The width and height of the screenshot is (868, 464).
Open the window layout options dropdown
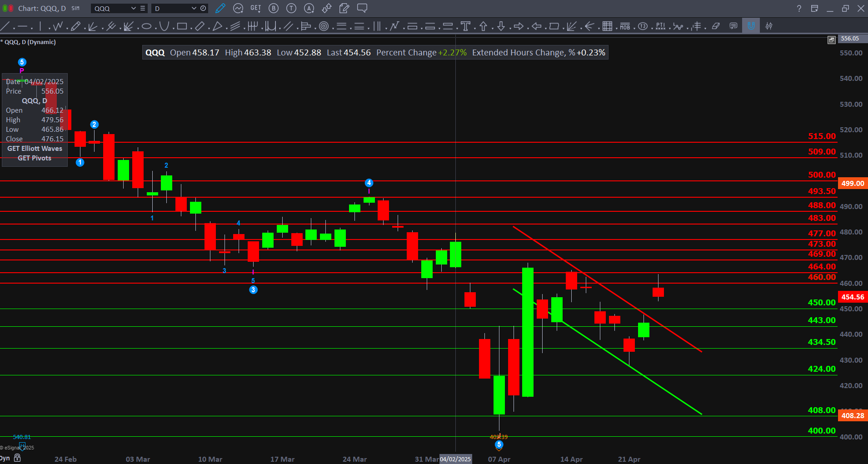(814, 8)
